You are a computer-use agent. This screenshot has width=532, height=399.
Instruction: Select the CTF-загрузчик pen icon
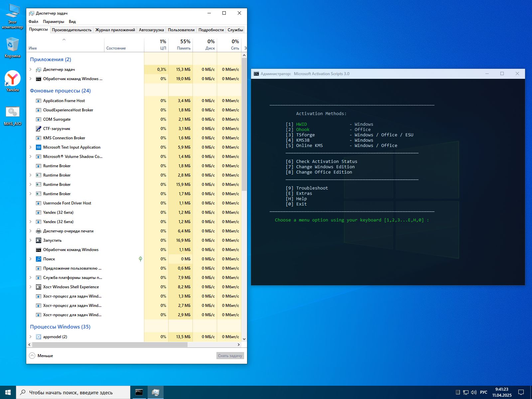coord(39,129)
